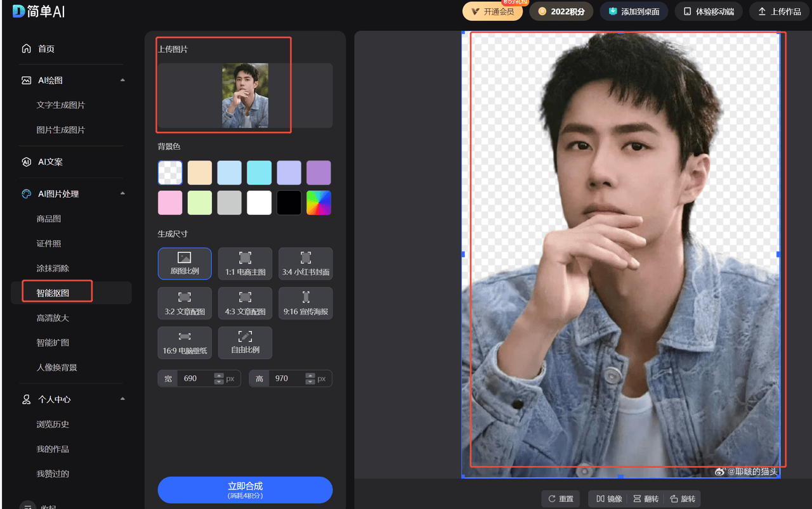This screenshot has width=812, height=509.
Task: Pick the black background color swatch
Action: pyautogui.click(x=289, y=203)
